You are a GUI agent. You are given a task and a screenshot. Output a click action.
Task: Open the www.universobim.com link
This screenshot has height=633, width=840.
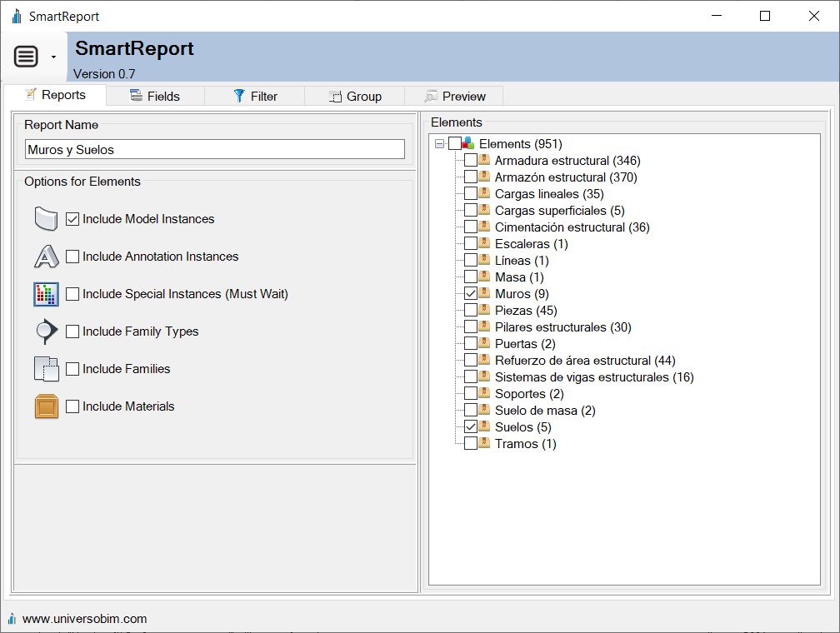85,619
